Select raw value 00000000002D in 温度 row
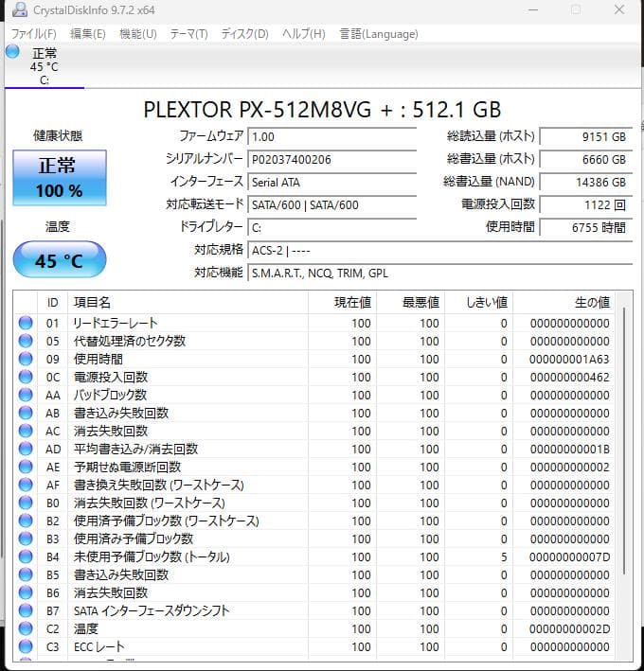 pos(569,628)
